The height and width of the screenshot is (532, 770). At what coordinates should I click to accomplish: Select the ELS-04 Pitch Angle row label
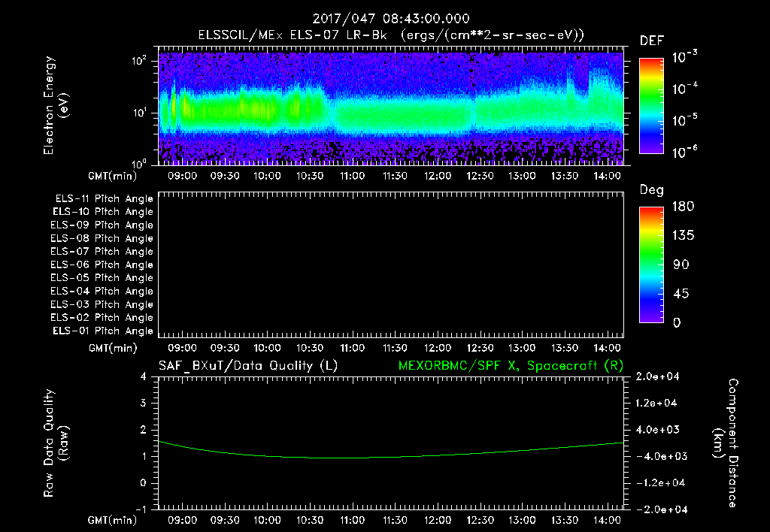pyautogui.click(x=102, y=291)
